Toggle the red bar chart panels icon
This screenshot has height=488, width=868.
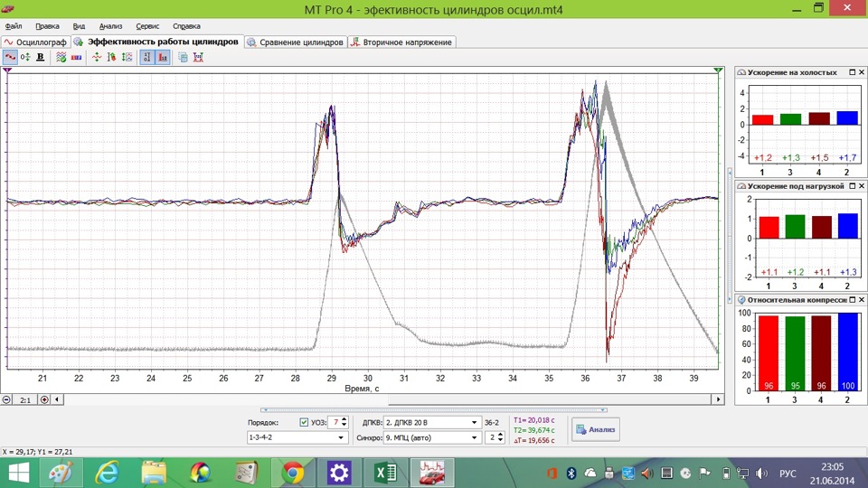163,57
